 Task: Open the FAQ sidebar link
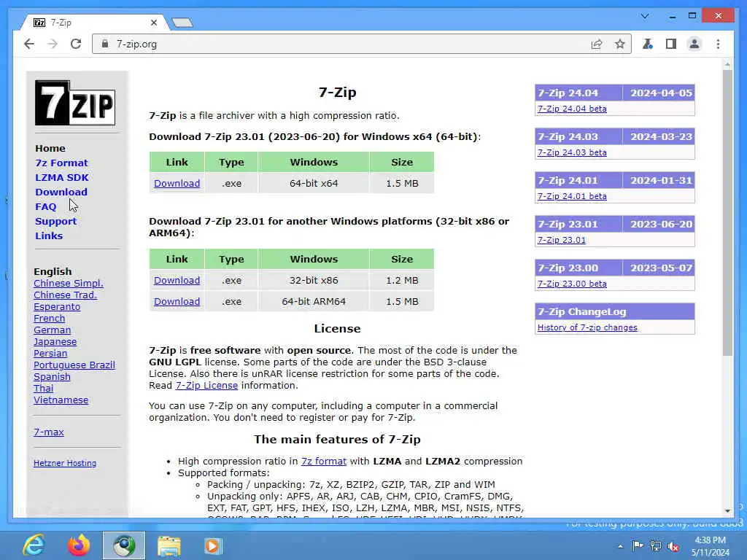coord(45,206)
